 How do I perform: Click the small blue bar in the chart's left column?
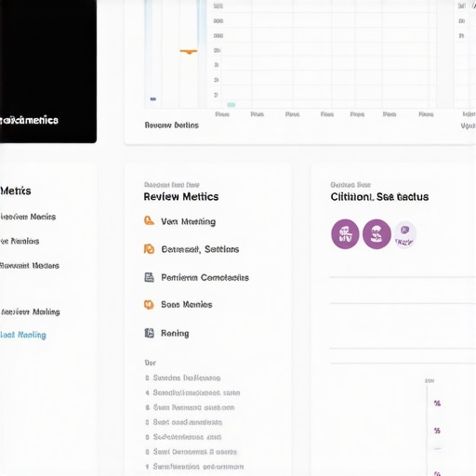pyautogui.click(x=153, y=99)
